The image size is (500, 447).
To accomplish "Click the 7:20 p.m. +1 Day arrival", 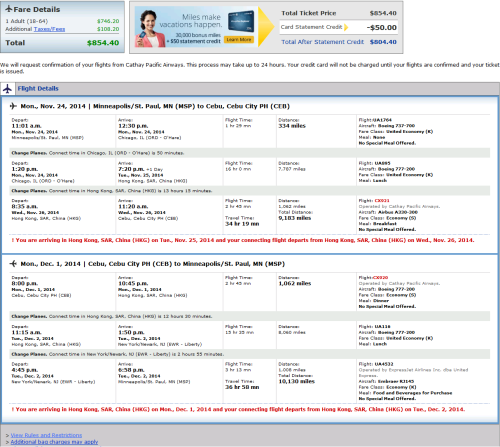I will point(141,169).
